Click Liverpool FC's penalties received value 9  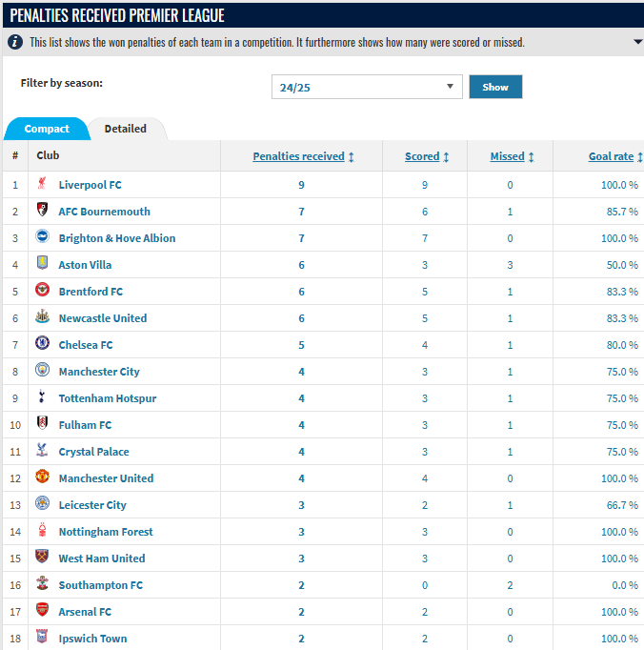pyautogui.click(x=301, y=185)
